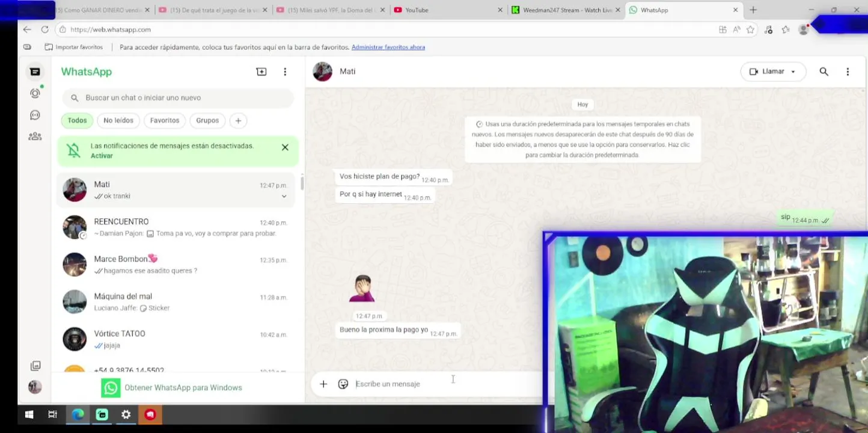The width and height of the screenshot is (868, 433).
Task: Switch to Milei salvó YPF tab
Action: point(330,10)
